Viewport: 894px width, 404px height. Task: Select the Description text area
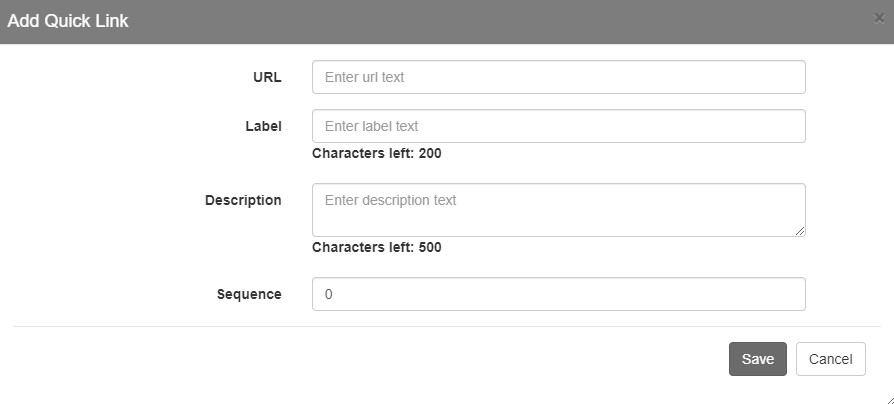pyautogui.click(x=559, y=210)
